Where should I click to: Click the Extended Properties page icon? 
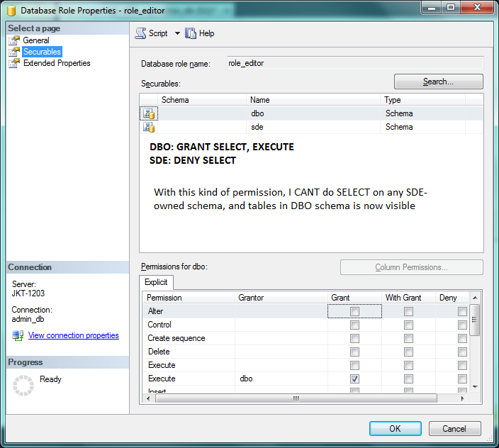14,63
